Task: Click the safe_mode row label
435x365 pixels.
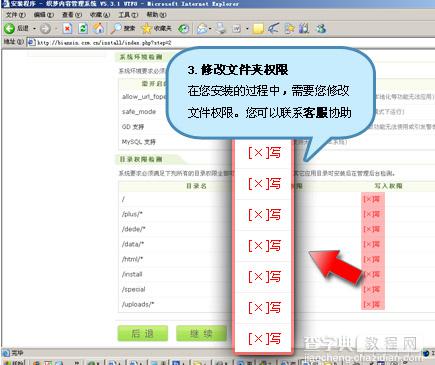Action: click(x=139, y=112)
